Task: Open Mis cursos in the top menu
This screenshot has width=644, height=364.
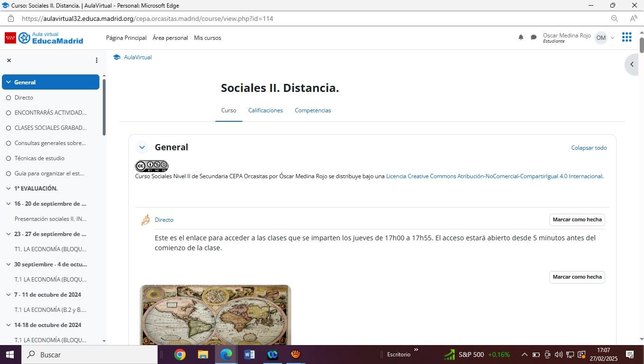Action: pyautogui.click(x=207, y=38)
